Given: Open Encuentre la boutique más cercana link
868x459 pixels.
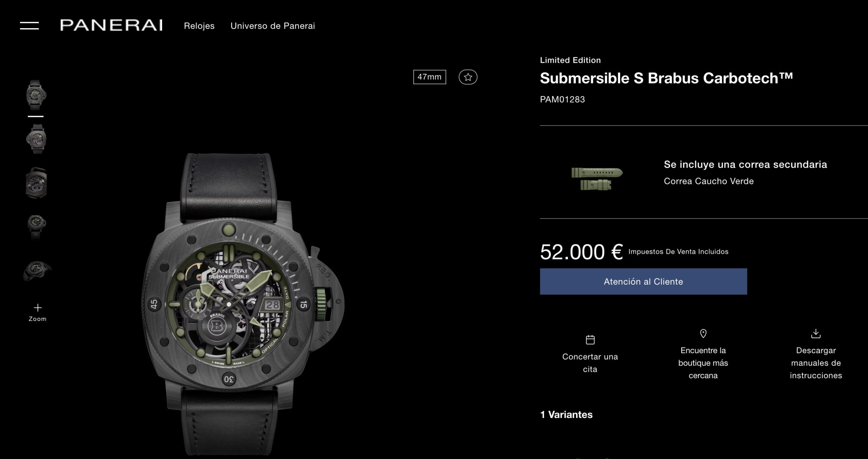Looking at the screenshot, I should tap(703, 363).
